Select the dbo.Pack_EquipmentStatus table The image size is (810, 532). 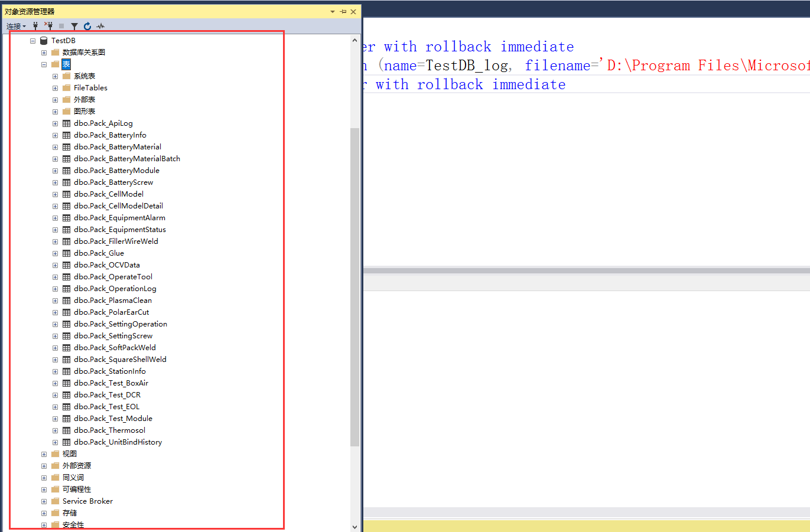pyautogui.click(x=120, y=230)
